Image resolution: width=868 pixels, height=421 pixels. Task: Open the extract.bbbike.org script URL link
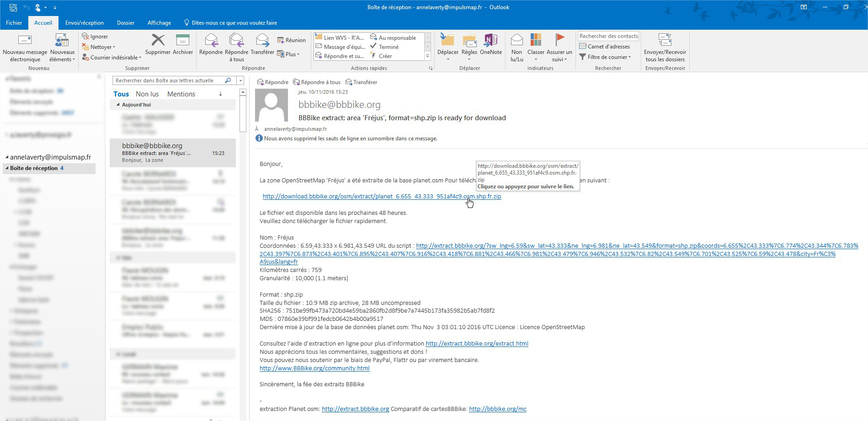[559, 254]
